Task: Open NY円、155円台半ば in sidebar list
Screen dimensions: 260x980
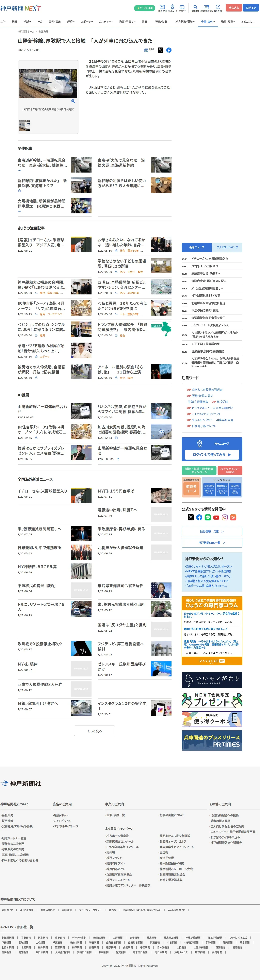Action: pyautogui.click(x=205, y=266)
